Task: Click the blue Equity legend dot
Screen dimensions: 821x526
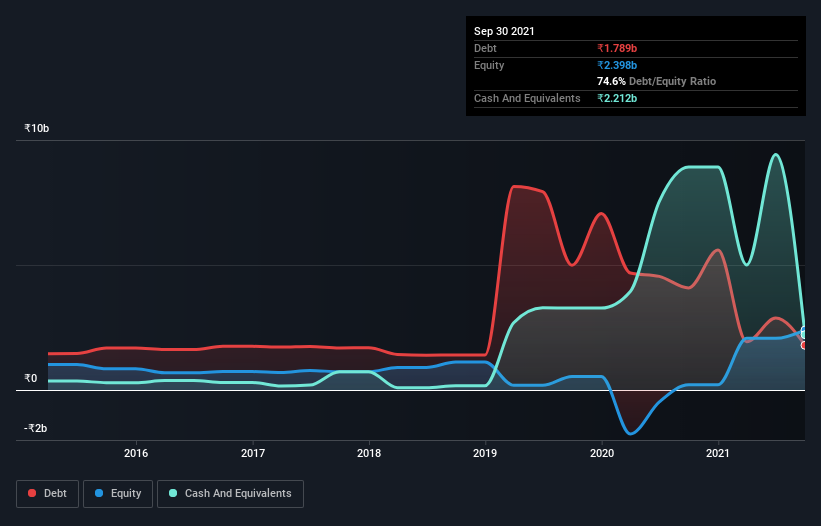Action: (x=99, y=493)
